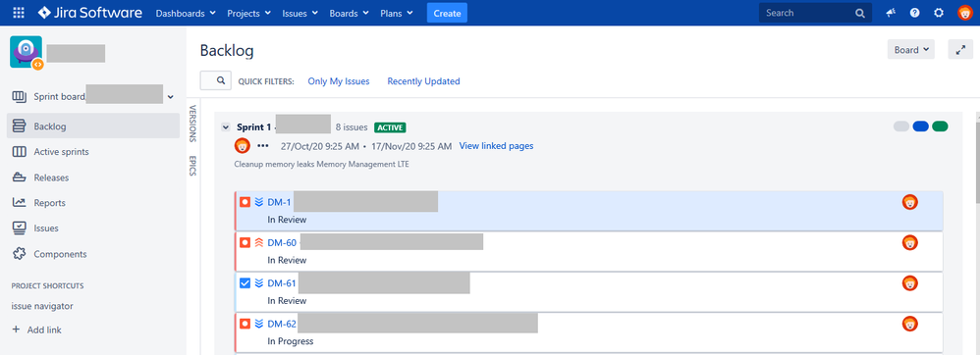Open the issue navigator shortcut

point(42,306)
